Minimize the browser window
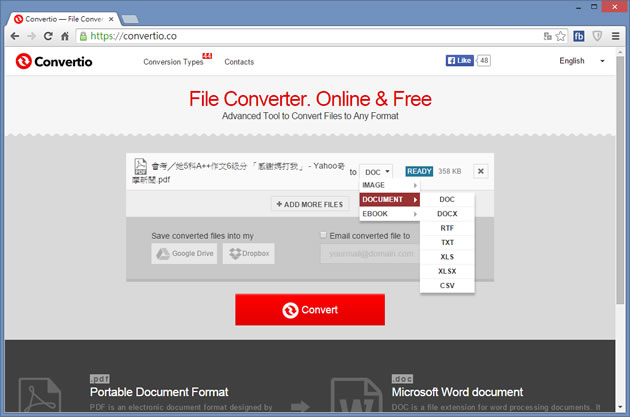Viewport: 630px width, 417px height. 579,7
